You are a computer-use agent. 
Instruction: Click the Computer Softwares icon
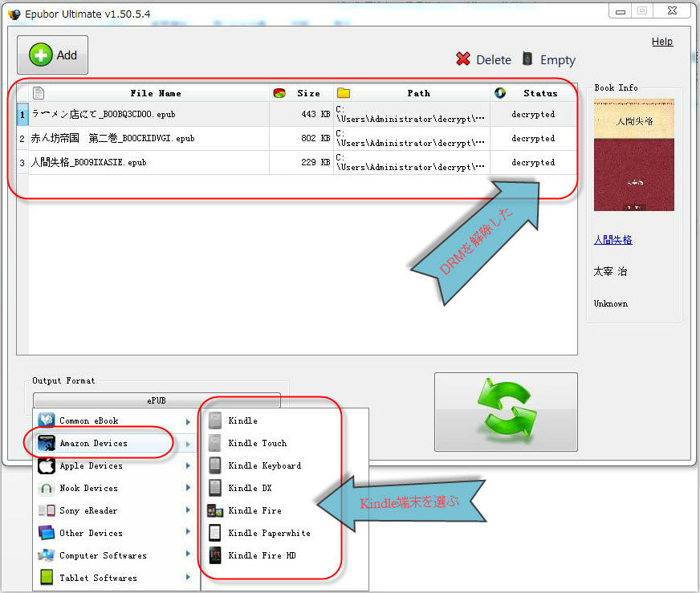47,555
